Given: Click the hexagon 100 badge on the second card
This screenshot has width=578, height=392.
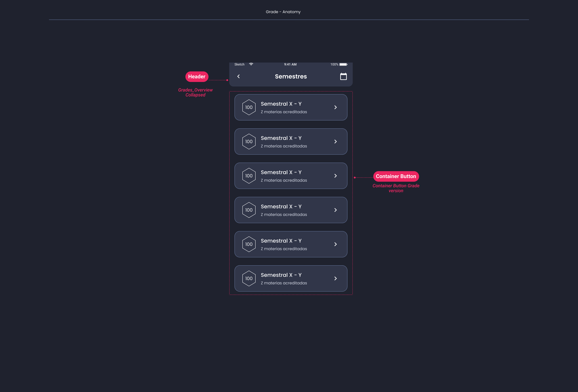Looking at the screenshot, I should [x=249, y=141].
